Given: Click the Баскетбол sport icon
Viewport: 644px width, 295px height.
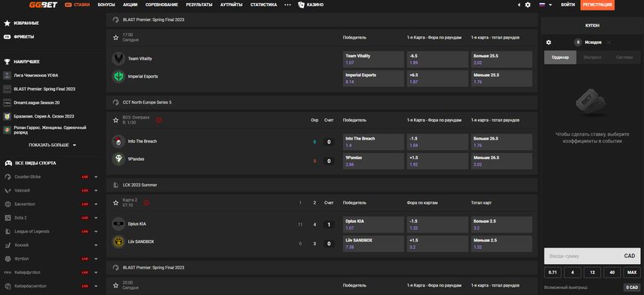Looking at the screenshot, I should tap(8, 204).
